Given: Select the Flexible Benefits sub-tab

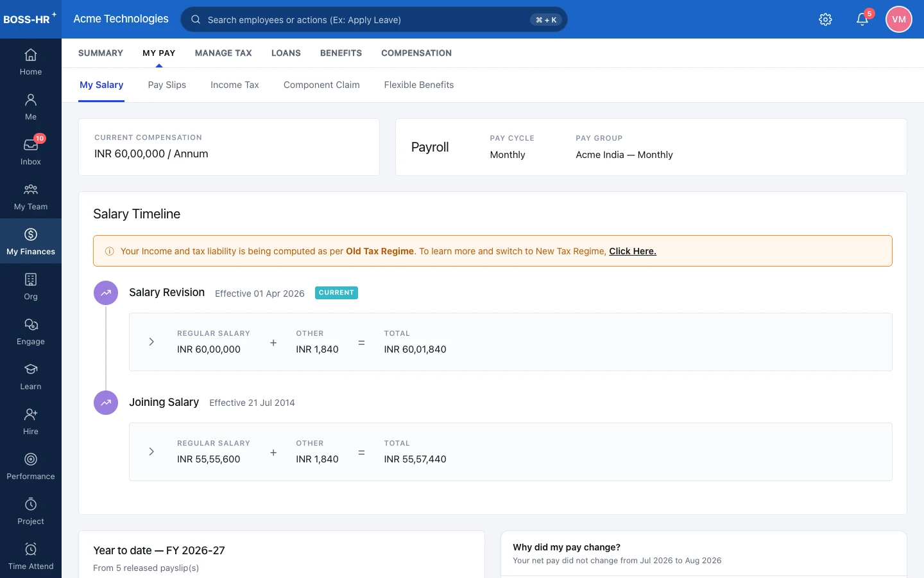Looking at the screenshot, I should click(419, 85).
